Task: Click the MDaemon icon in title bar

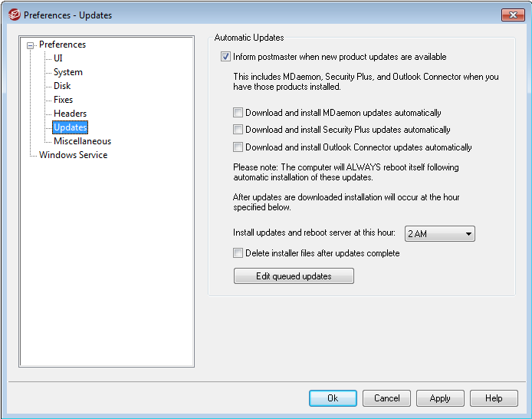Action: click(x=15, y=15)
